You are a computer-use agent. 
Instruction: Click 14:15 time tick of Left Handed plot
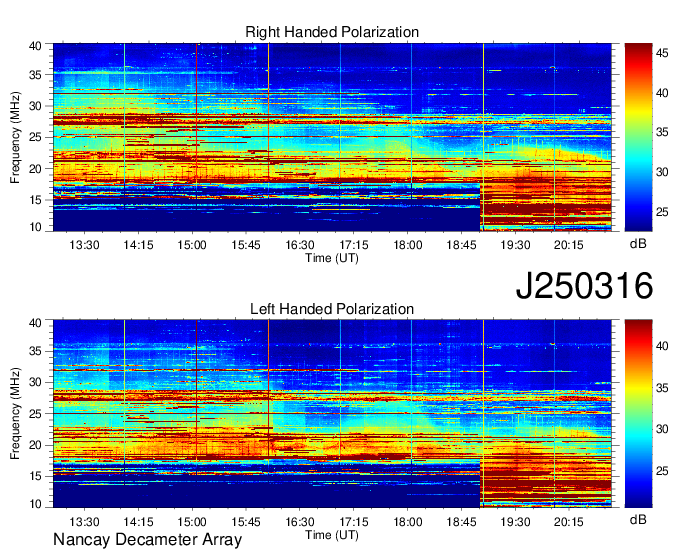point(138,522)
